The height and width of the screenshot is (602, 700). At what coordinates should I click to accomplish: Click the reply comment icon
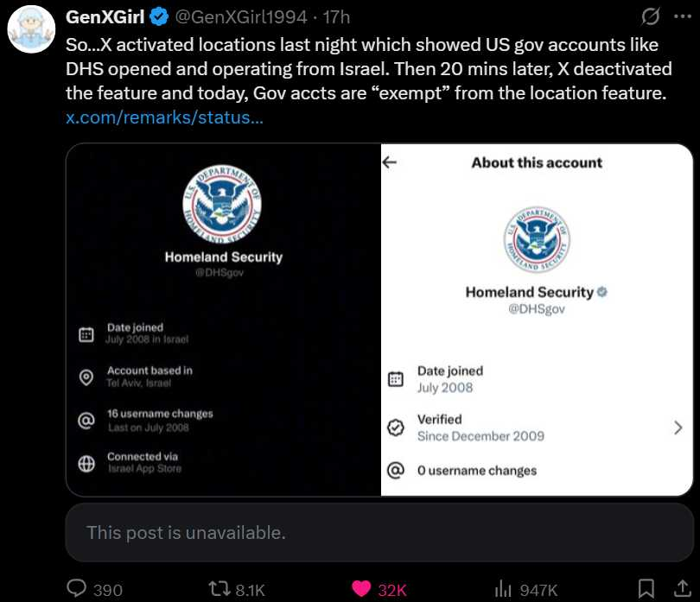coord(78,589)
